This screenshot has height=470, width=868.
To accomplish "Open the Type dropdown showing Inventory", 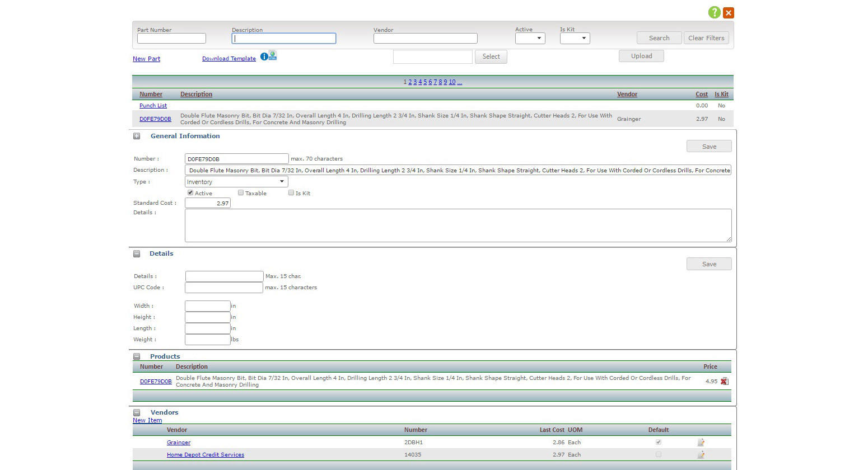I will [236, 182].
